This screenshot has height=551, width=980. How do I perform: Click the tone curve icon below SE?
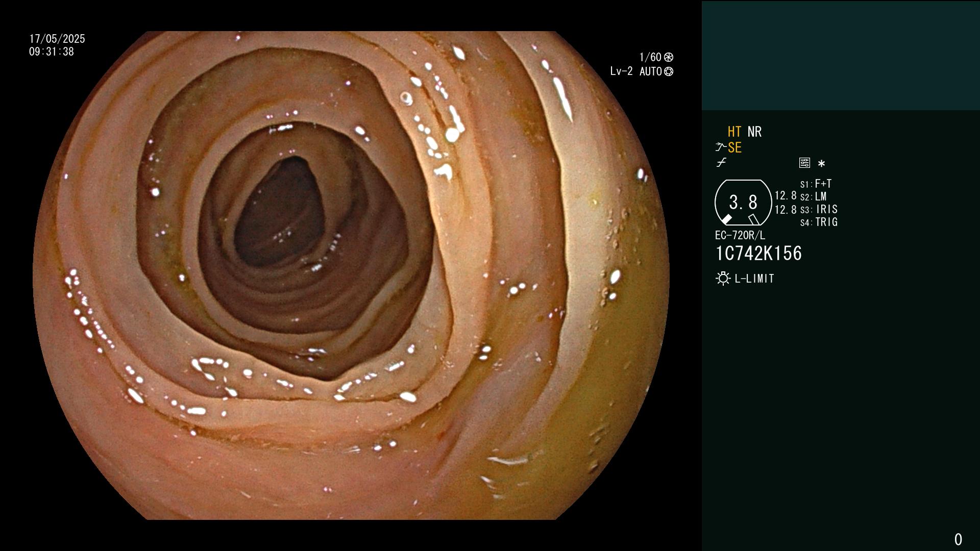721,163
